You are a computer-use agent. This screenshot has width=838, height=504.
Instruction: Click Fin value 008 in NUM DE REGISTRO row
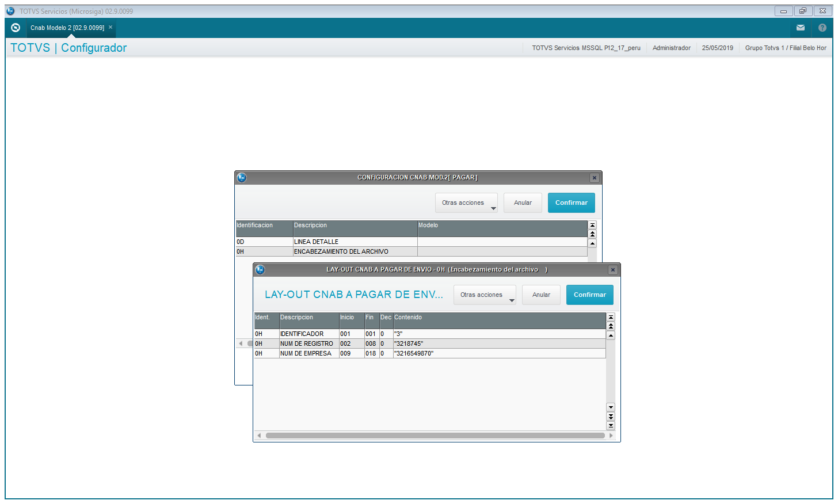pos(372,343)
